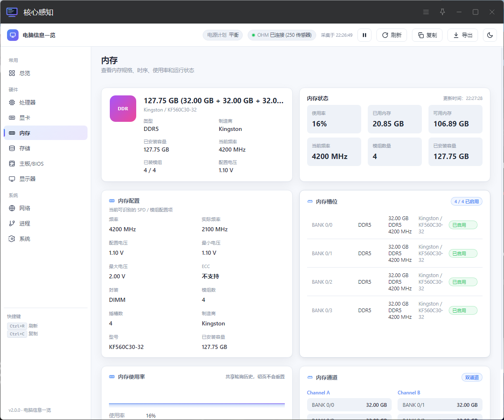Click the Channel B heading
504x420 pixels.
pos(409,393)
